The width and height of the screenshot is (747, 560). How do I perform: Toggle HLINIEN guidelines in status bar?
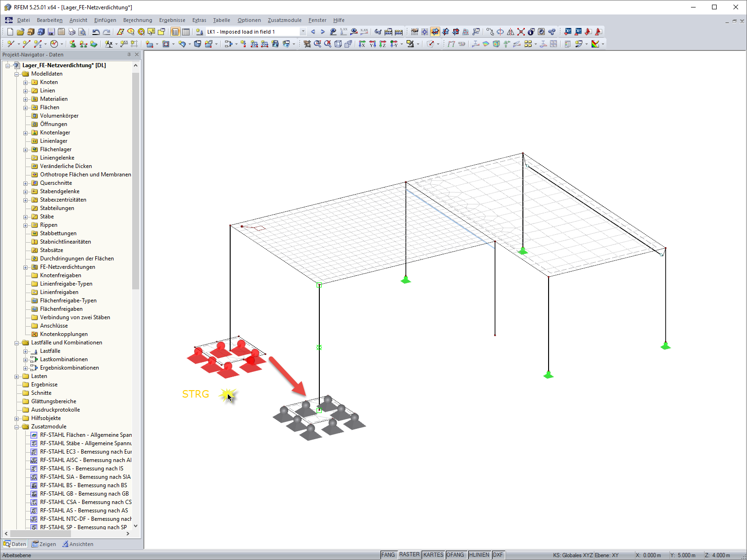point(479,555)
